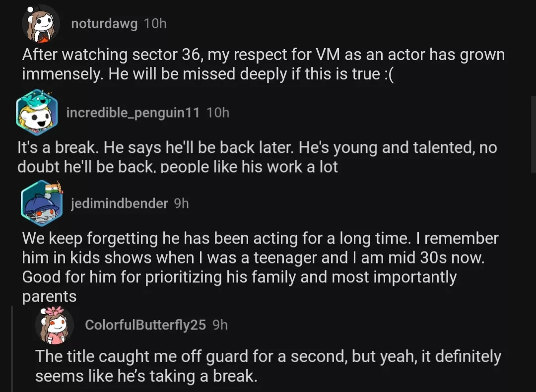The image size is (536, 392).
Task: Select the "It's a break" comment text
Action: (257, 157)
